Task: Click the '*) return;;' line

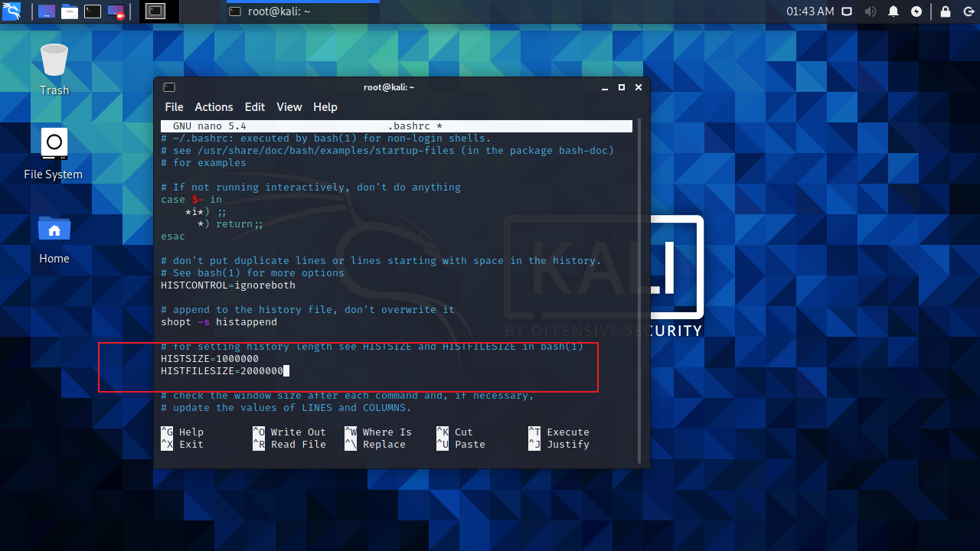Action: tap(230, 224)
